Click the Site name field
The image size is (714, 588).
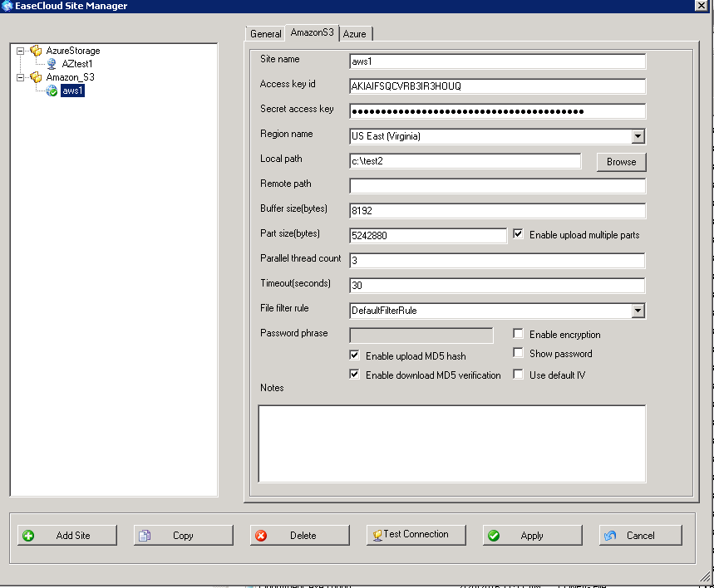497,61
